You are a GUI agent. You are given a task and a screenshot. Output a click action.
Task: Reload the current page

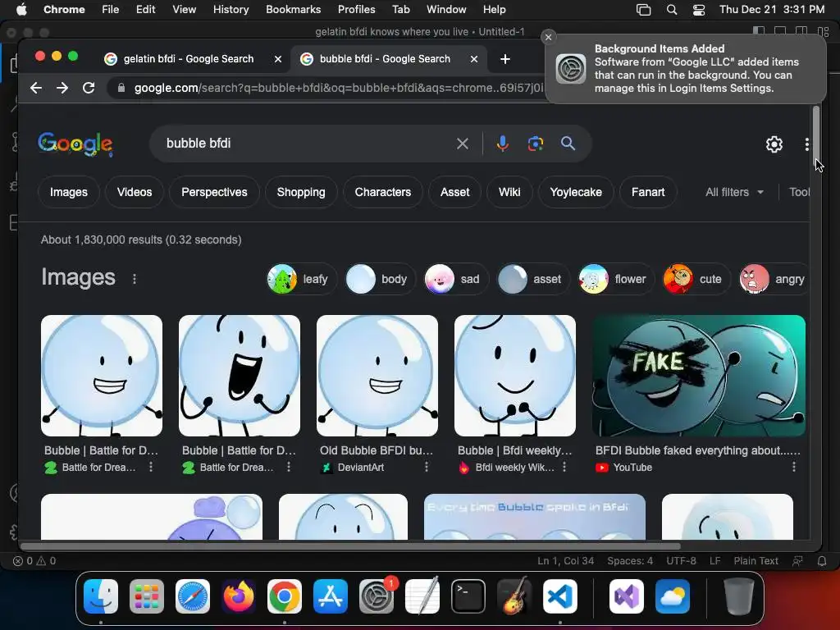[89, 88]
